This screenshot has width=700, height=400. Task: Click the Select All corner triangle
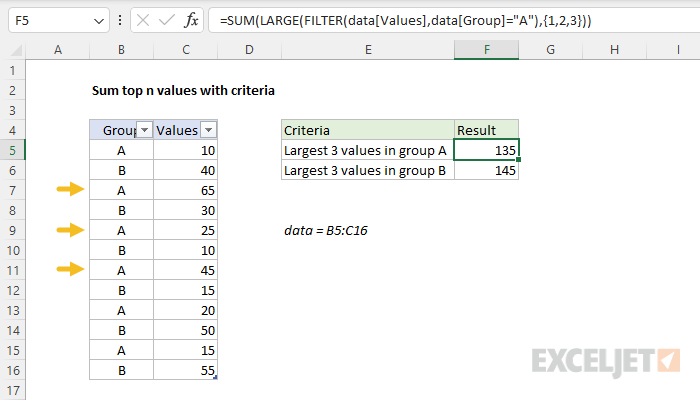(x=16, y=50)
